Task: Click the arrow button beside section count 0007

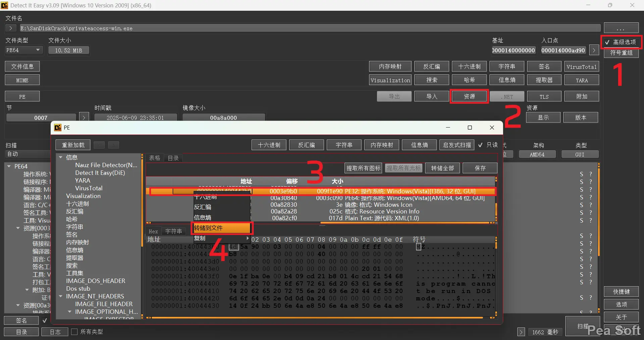Action: [84, 118]
